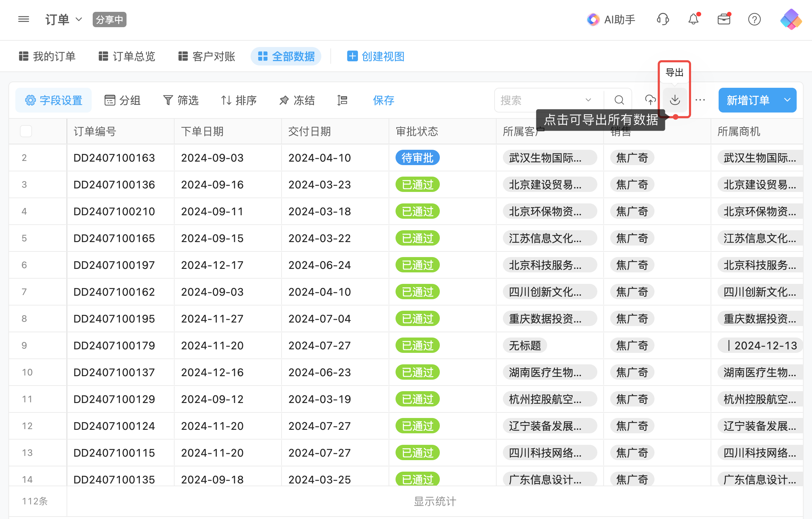Image resolution: width=812 pixels, height=519 pixels.
Task: Open the hamburger menu icon
Action: click(24, 19)
